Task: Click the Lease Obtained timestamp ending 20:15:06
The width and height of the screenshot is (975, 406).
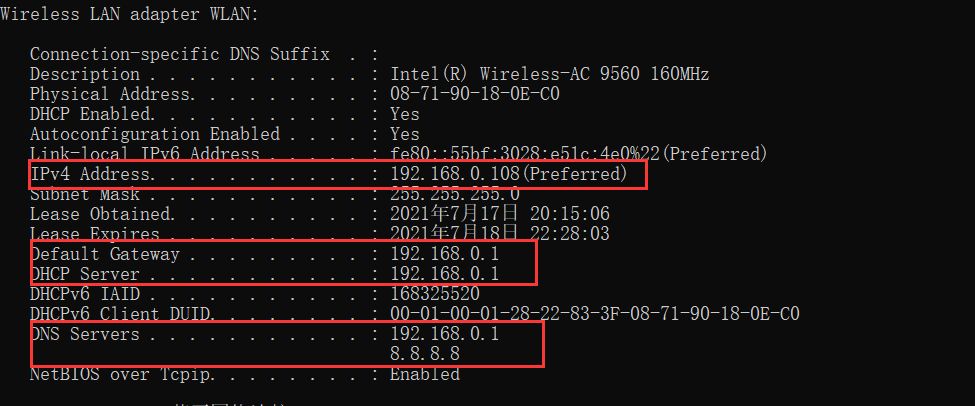Action: coord(499,214)
